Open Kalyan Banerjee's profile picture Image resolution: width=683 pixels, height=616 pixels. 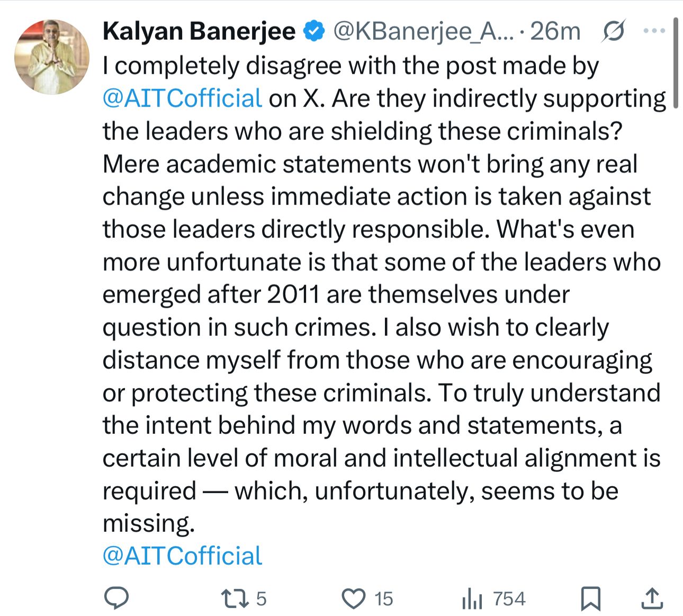[x=52, y=57]
